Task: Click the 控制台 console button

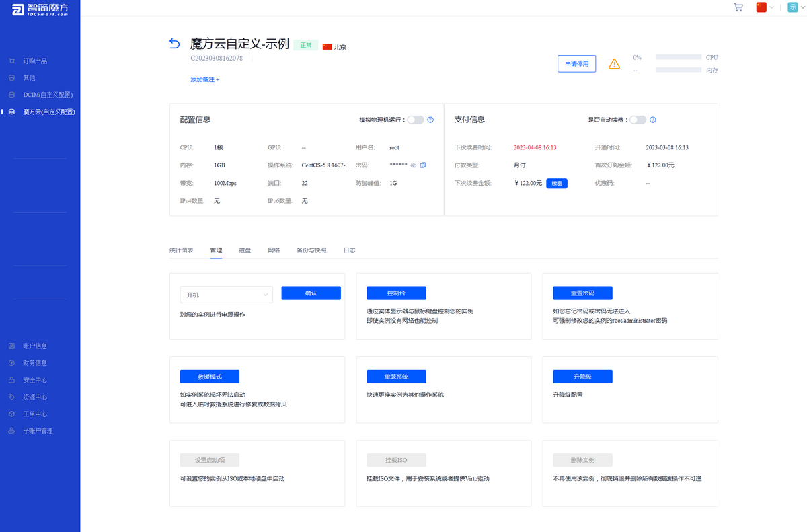Action: 396,293
